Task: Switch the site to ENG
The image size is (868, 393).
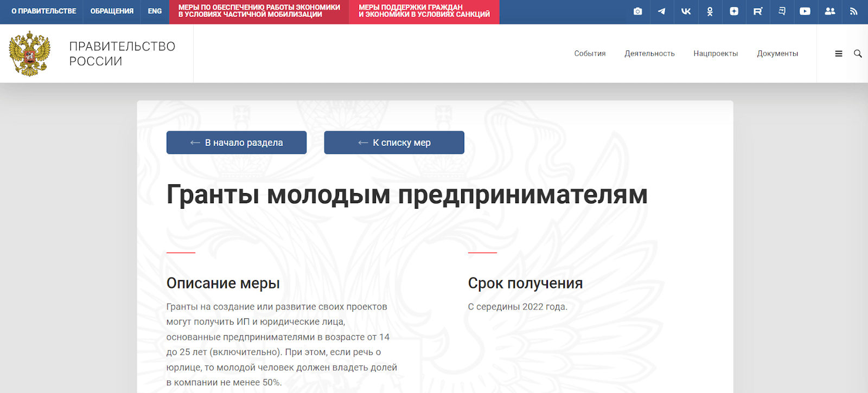Action: (155, 11)
